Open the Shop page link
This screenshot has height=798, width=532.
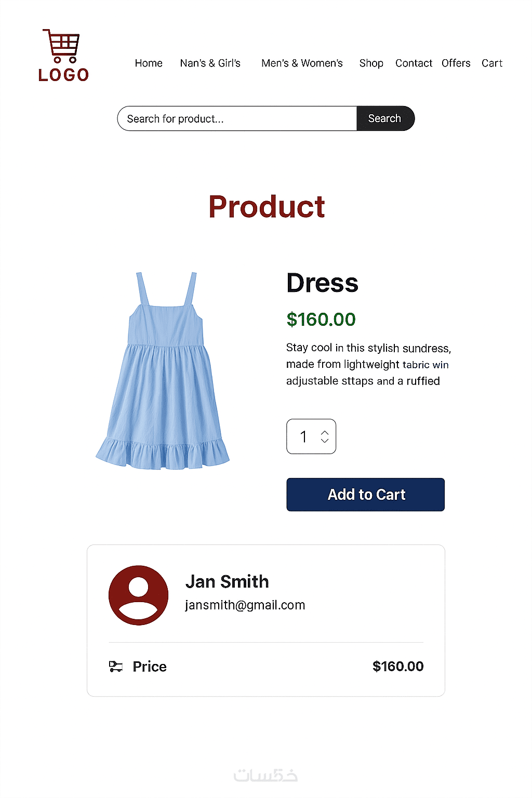[x=371, y=63]
